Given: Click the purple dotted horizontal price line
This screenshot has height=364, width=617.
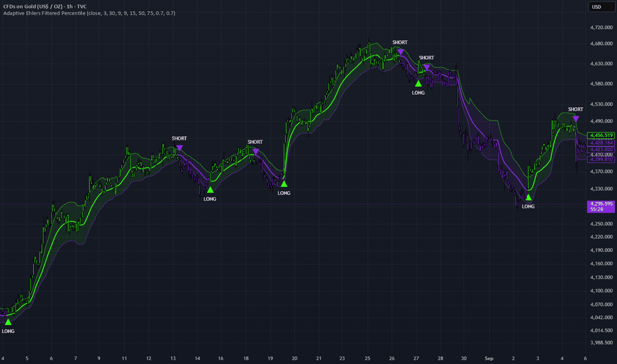Looking at the screenshot, I should point(293,204).
